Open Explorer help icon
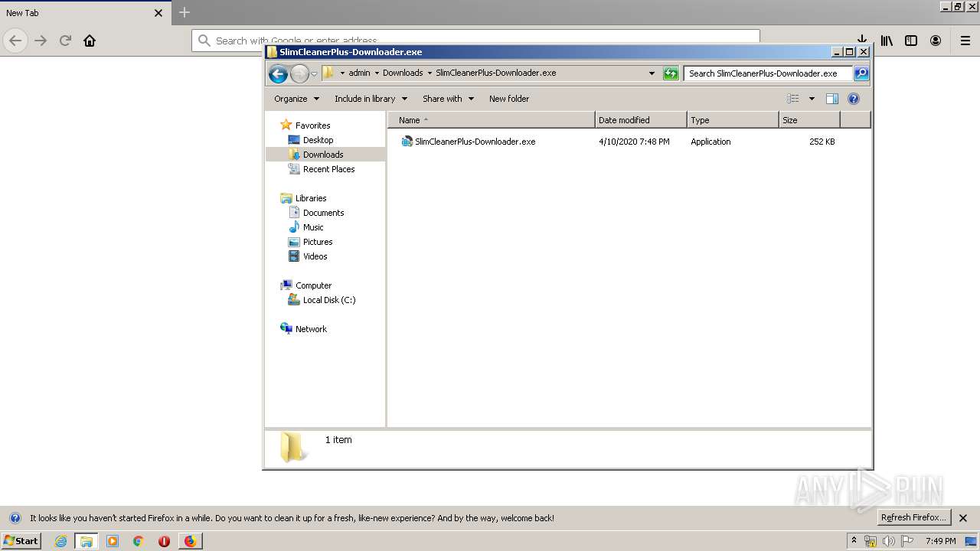980x551 pixels. click(854, 99)
